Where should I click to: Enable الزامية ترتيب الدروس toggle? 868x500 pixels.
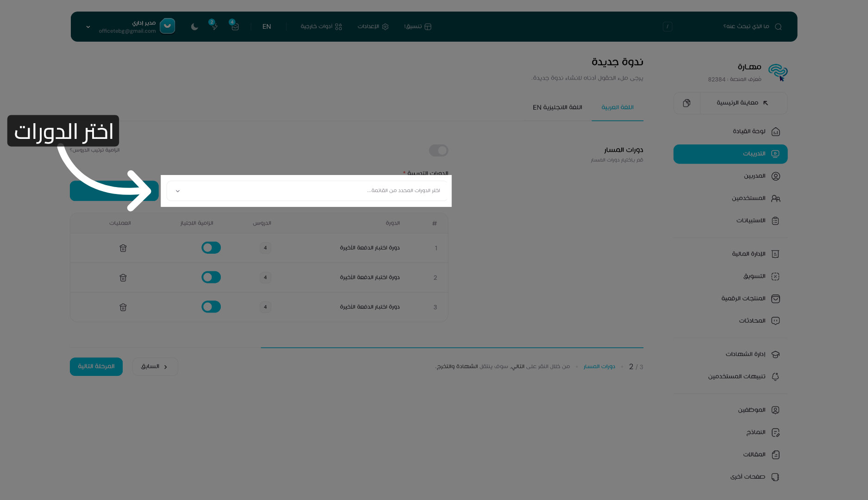[438, 150]
